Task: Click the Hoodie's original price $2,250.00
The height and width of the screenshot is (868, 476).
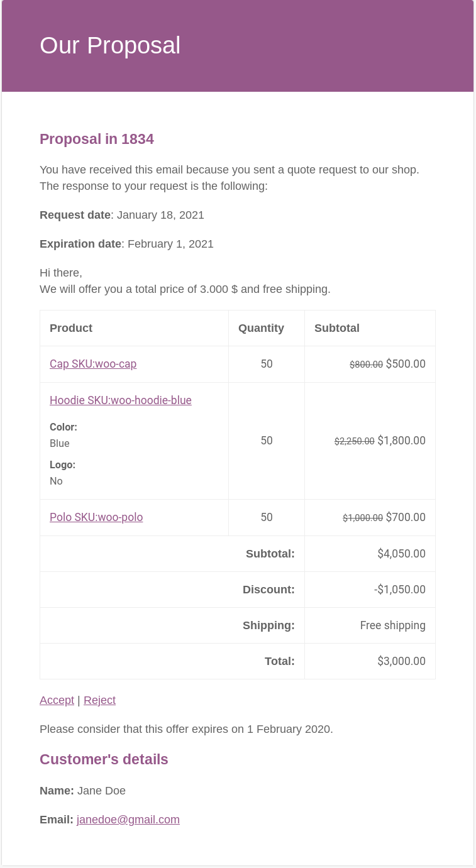Action: [x=354, y=441]
